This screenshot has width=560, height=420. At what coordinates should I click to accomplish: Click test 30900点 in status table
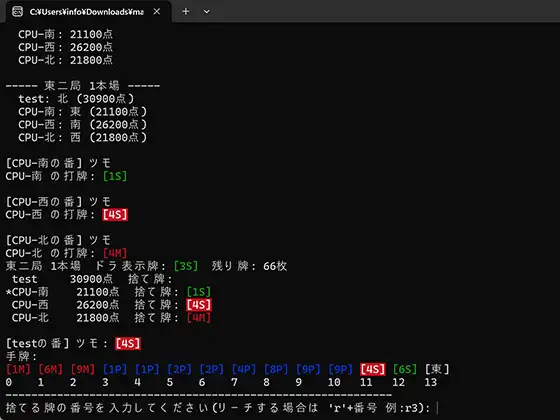(62, 279)
